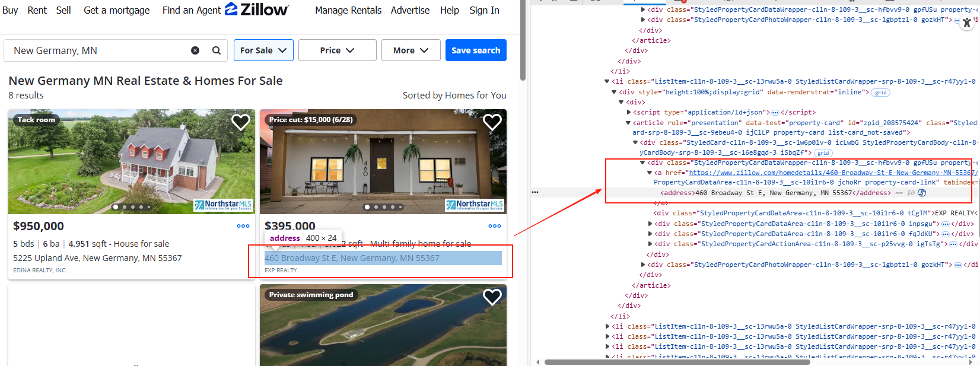The height and width of the screenshot is (366, 980).
Task: Expand ellipsis in script application/ld+json node
Action: 775,112
